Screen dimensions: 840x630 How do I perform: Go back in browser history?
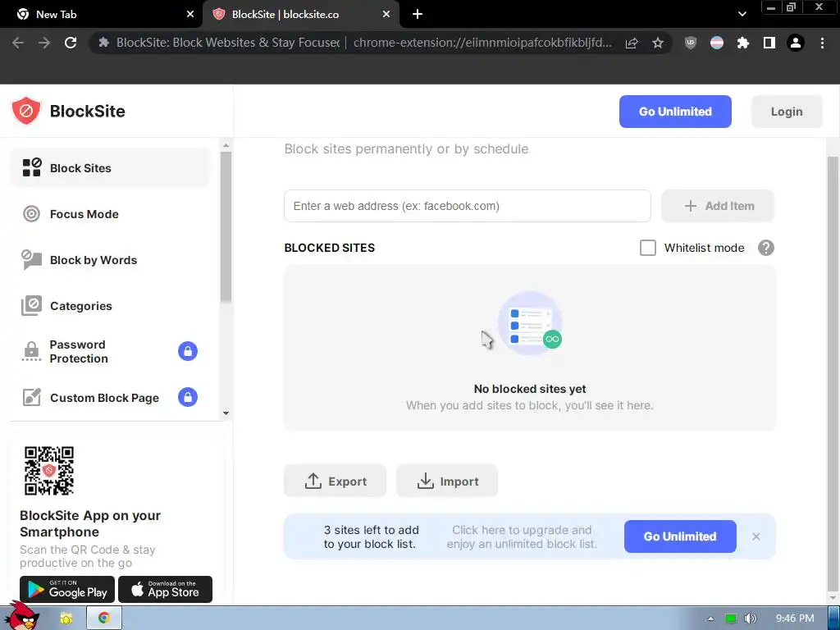(18, 43)
